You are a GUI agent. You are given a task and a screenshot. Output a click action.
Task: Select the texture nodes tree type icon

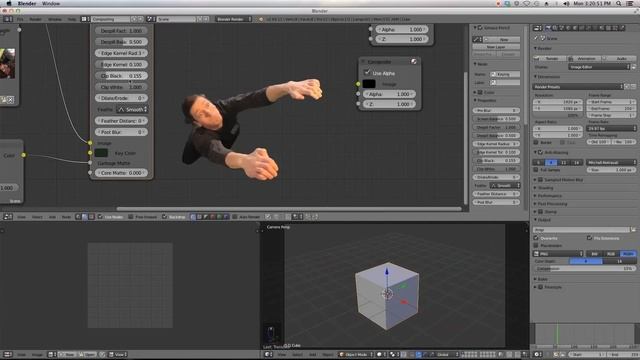click(x=91, y=217)
